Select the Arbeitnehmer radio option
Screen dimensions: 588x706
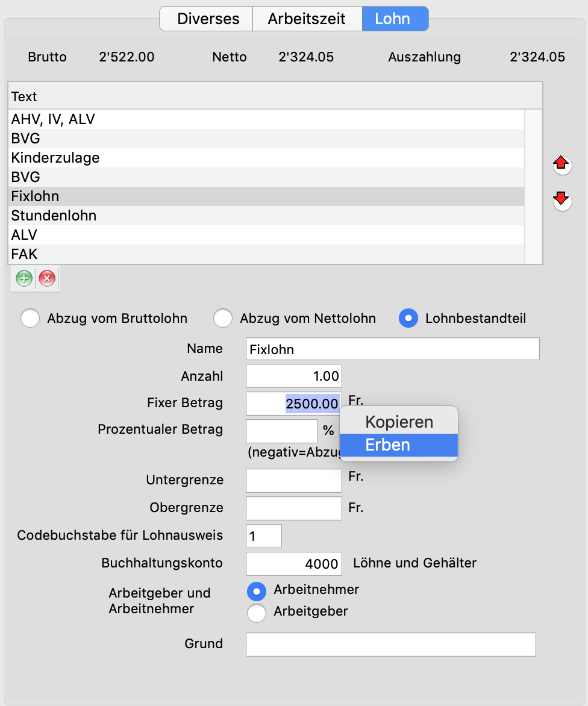[x=257, y=590]
